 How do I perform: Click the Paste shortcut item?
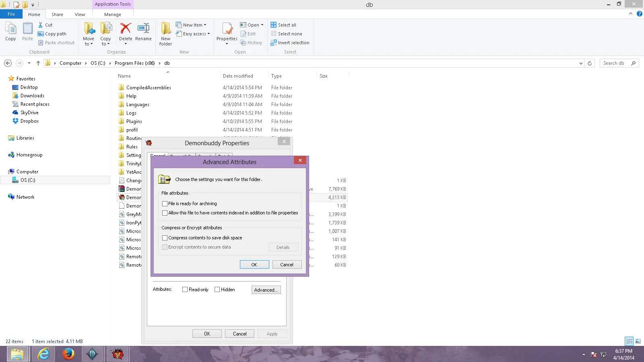[x=56, y=43]
